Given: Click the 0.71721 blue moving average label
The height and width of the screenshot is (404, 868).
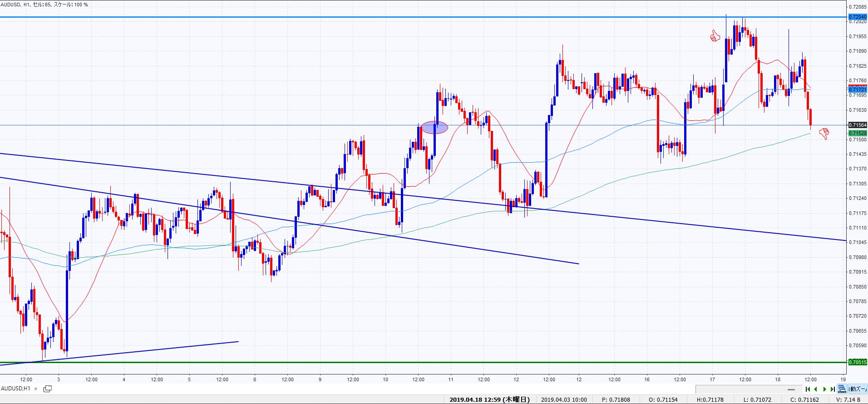Looking at the screenshot, I should [858, 90].
